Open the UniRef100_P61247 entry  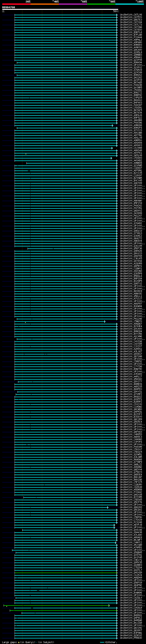[x=131, y=216]
